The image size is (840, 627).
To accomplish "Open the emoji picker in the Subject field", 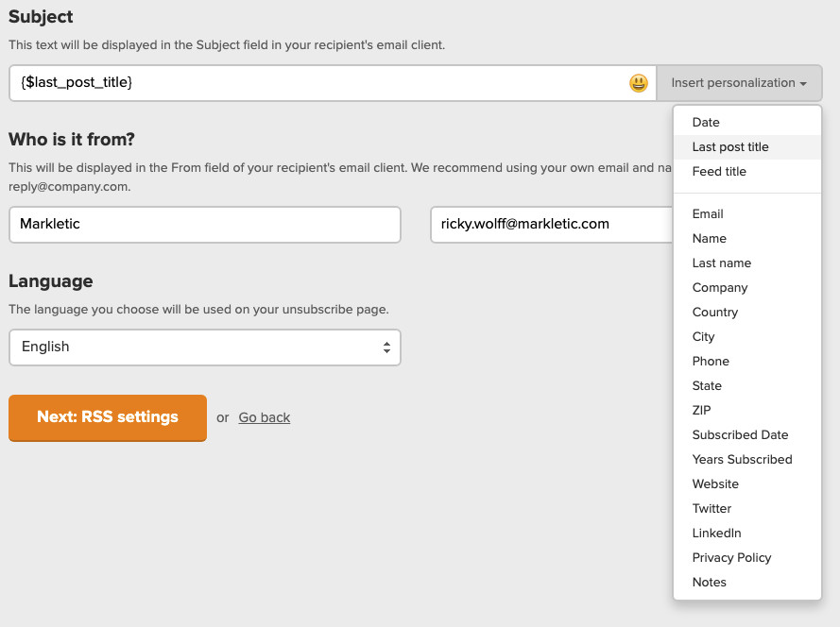I will 639,83.
